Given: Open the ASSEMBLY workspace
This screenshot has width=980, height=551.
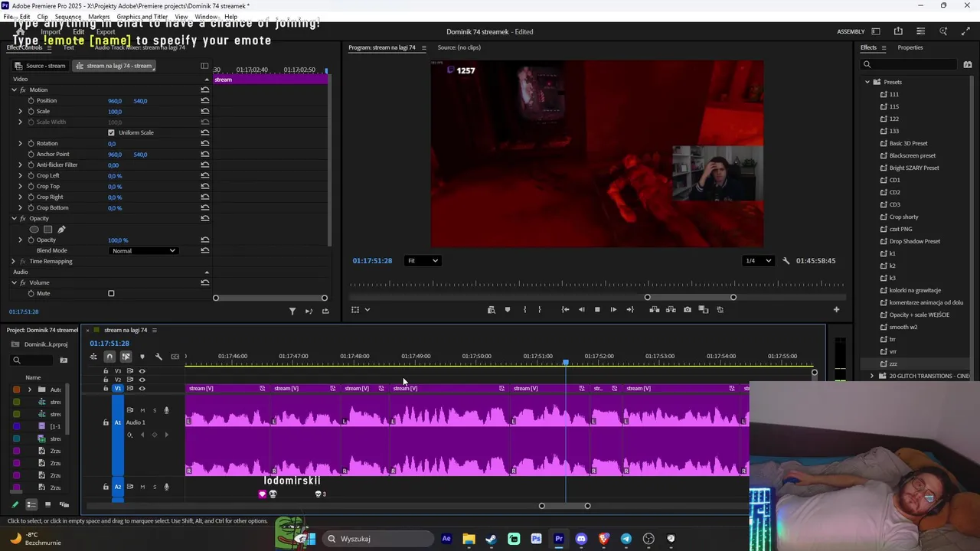Looking at the screenshot, I should coord(851,31).
